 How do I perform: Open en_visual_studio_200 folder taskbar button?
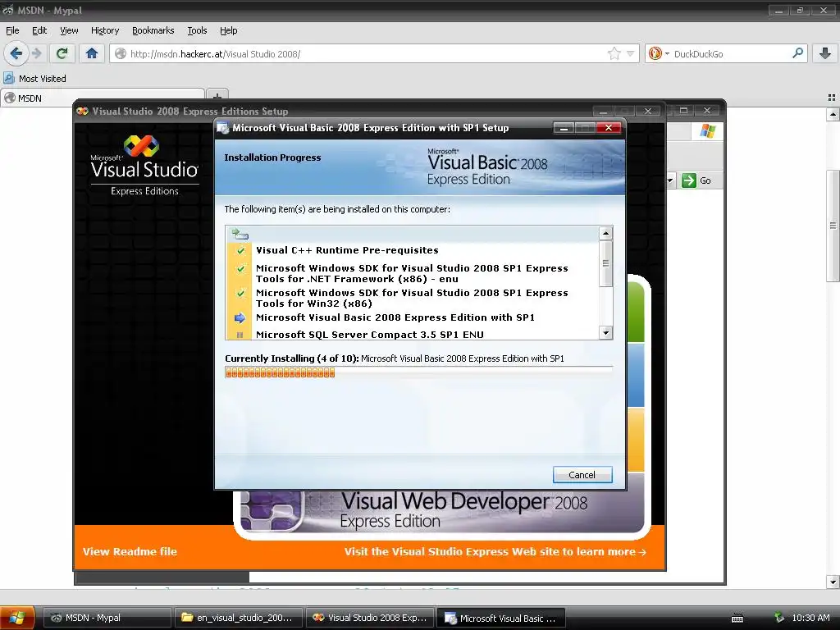click(238, 618)
